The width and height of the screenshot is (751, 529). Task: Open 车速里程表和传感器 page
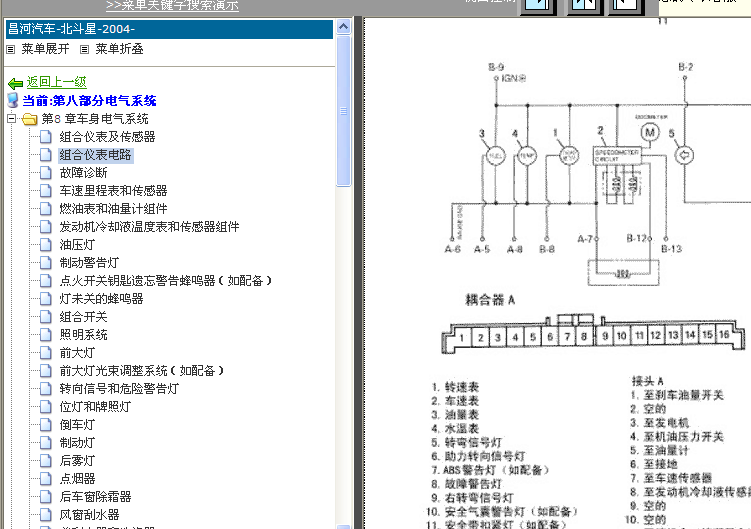[x=114, y=191]
